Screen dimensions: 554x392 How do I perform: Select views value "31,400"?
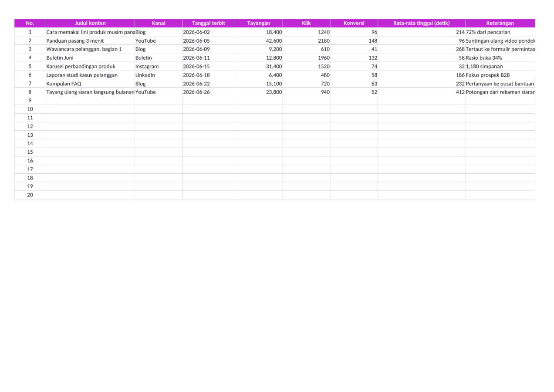coord(259,66)
